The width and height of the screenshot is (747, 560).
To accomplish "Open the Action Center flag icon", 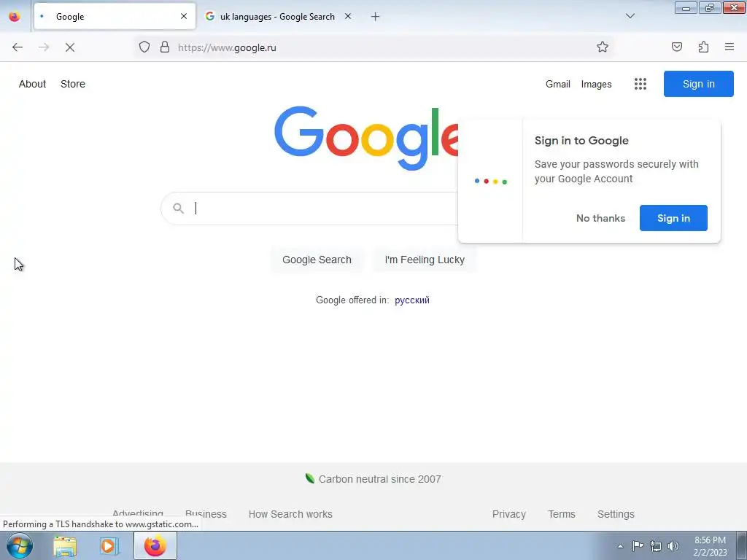I will coord(638,546).
